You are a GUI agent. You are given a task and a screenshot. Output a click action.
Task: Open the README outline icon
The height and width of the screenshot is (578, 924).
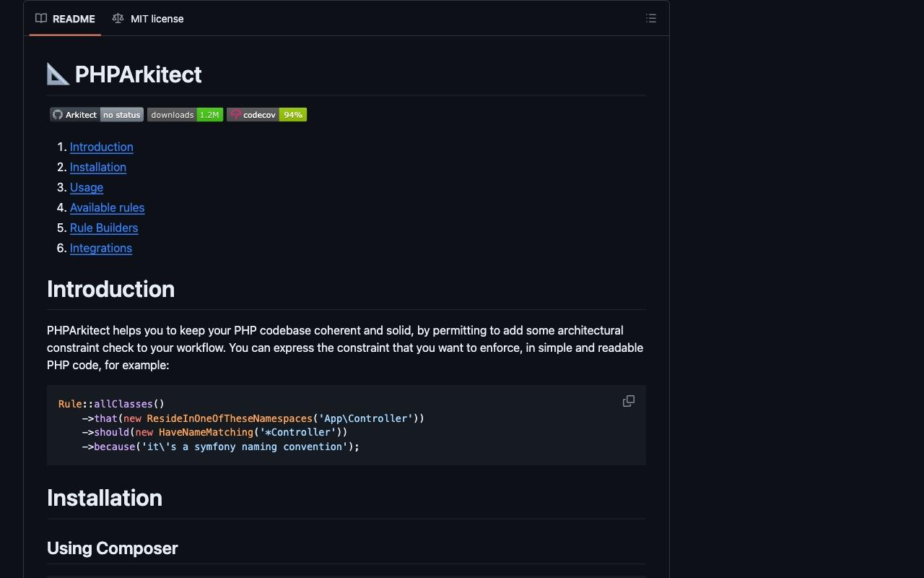pyautogui.click(x=651, y=18)
